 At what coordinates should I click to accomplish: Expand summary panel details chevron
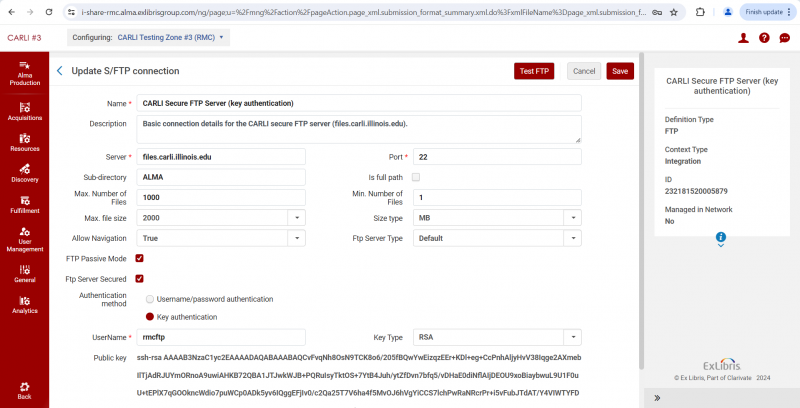(x=721, y=245)
